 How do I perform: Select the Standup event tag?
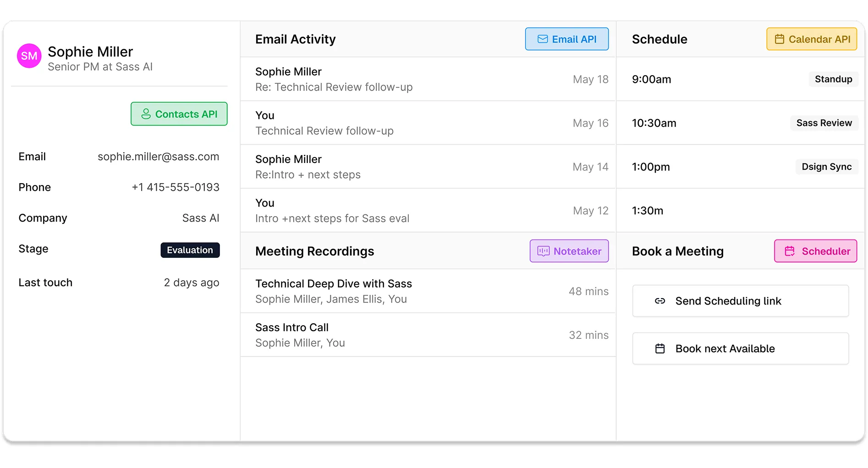click(833, 79)
